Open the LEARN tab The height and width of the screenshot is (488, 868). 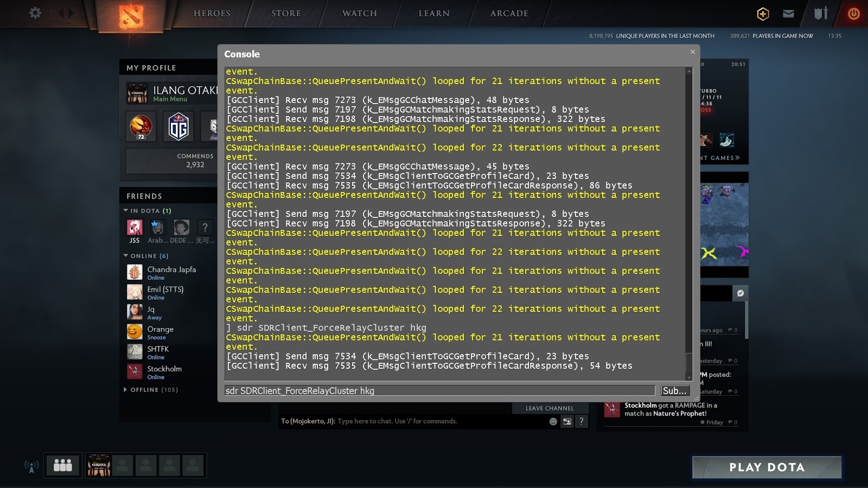434,14
